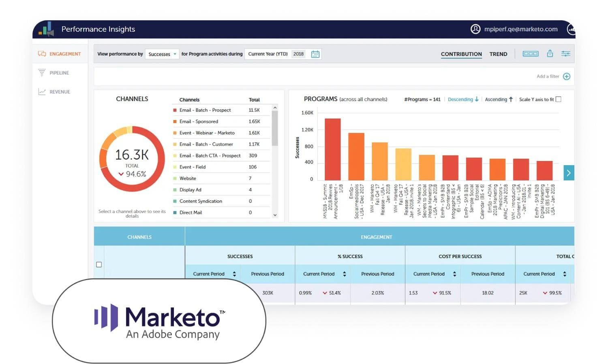Click the Website green color swatch
This screenshot has width=608, height=364.
pos(175,178)
